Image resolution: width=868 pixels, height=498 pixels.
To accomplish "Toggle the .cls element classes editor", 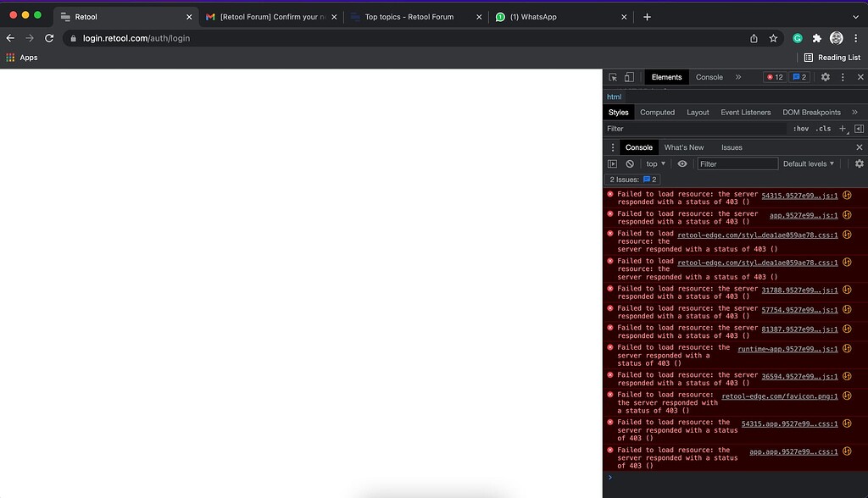I will point(823,129).
